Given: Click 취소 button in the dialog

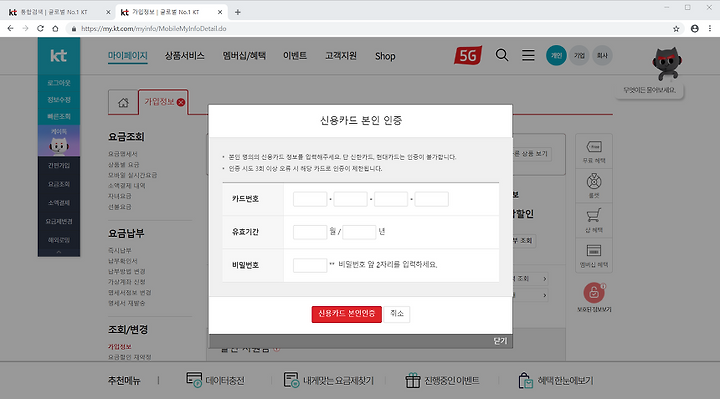Looking at the screenshot, I should click(x=397, y=314).
